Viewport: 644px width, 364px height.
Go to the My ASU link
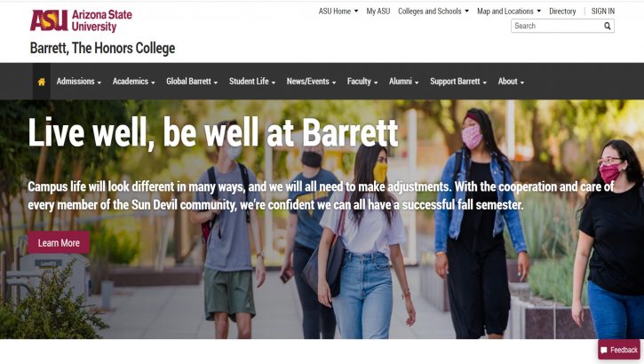click(x=378, y=11)
